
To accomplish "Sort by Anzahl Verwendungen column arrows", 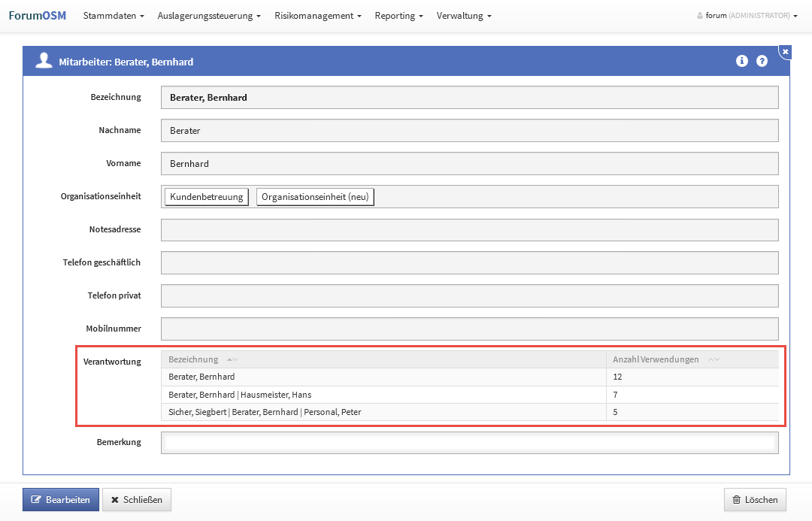I will (x=714, y=359).
